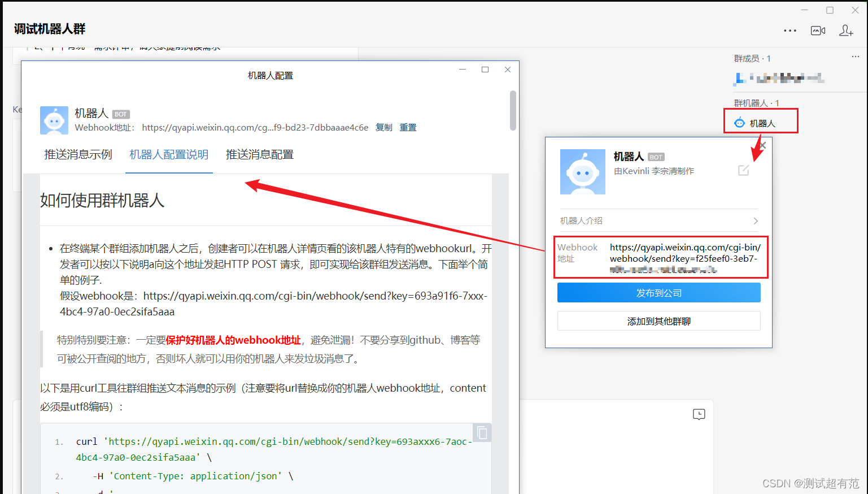Maximize the main chat window
The image size is (868, 494).
click(x=830, y=10)
